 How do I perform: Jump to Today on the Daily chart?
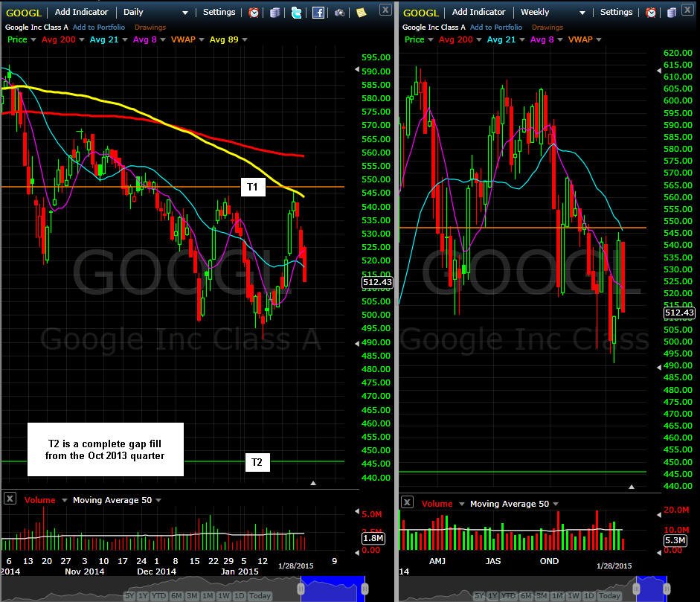click(260, 596)
